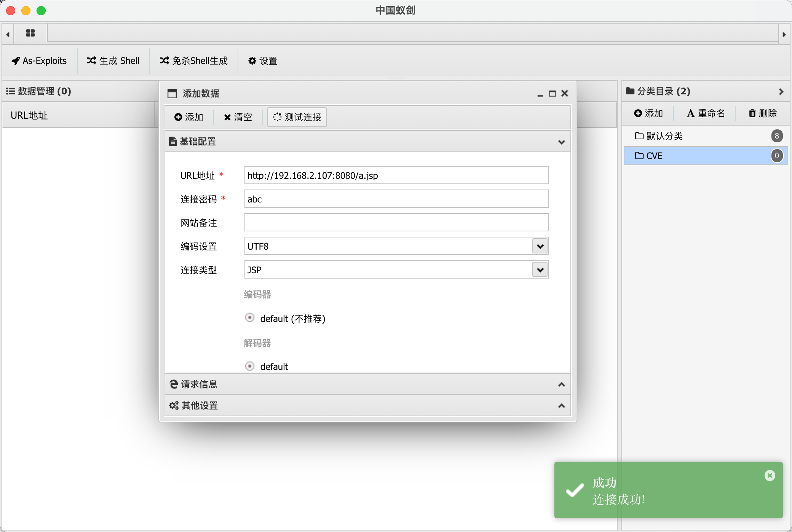Click the home grid tab icon
The height and width of the screenshot is (532, 792).
(30, 33)
